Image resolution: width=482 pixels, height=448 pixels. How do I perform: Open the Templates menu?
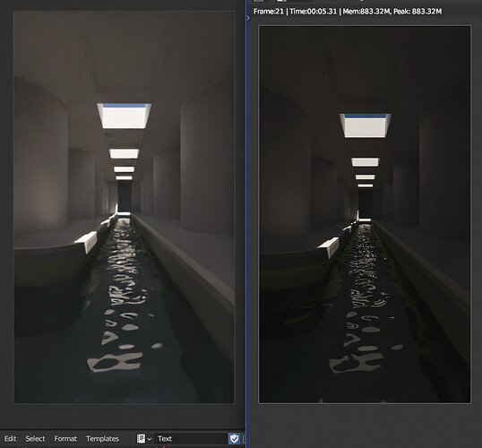102,438
